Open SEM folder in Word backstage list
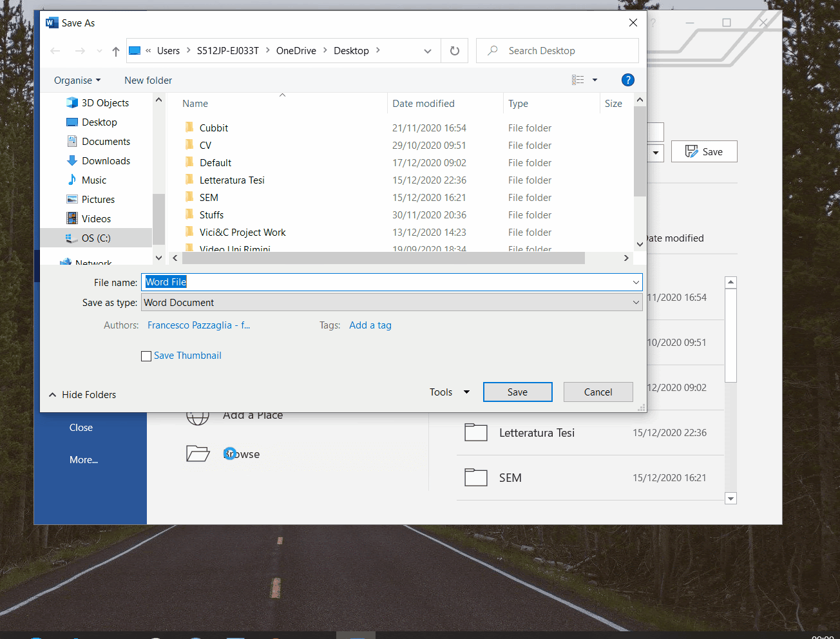The width and height of the screenshot is (840, 639). (x=590, y=478)
